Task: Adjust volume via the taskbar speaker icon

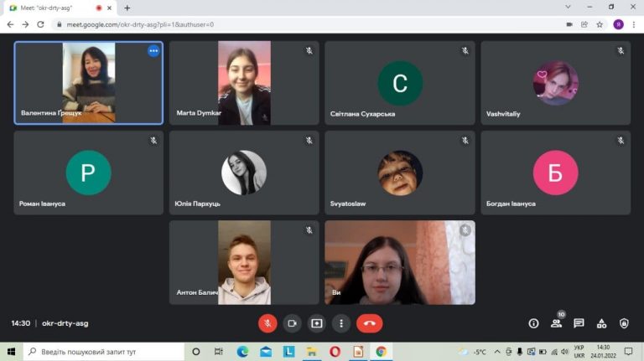Action: [x=564, y=352]
